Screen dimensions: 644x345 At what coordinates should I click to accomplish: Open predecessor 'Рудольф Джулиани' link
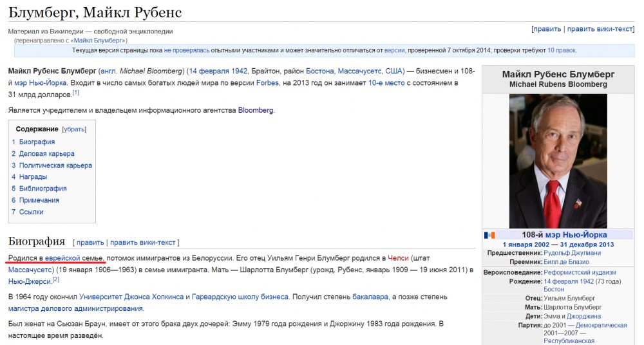(572, 253)
